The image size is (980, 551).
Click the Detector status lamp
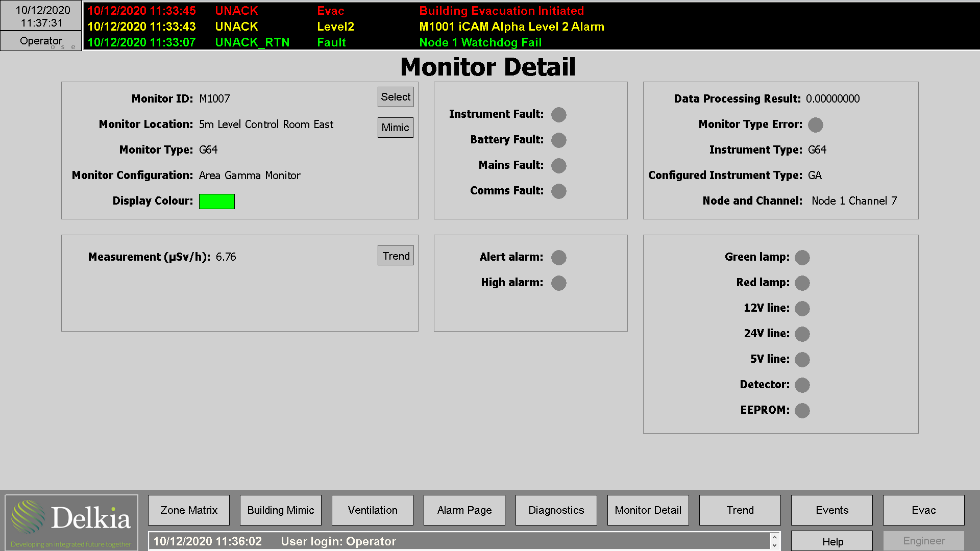[x=802, y=385]
